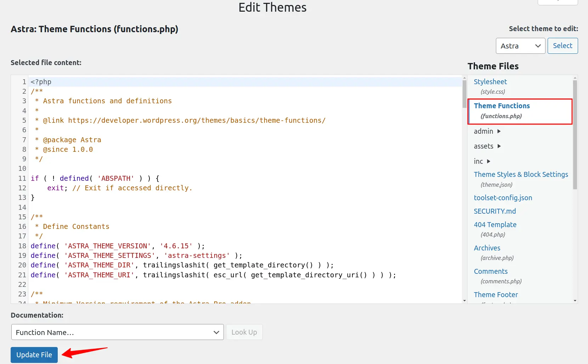Click the <?php line in editor
Image resolution: width=588 pixels, height=364 pixels.
(x=245, y=82)
